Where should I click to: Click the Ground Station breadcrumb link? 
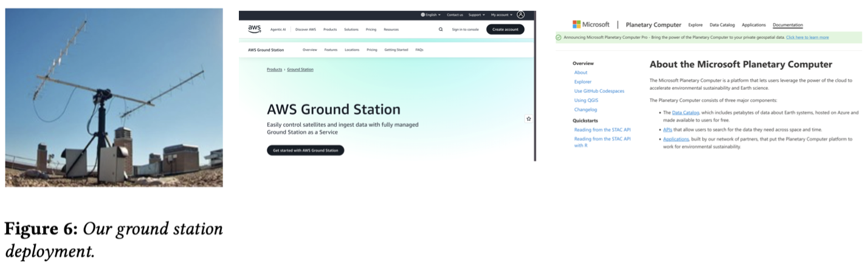click(300, 70)
